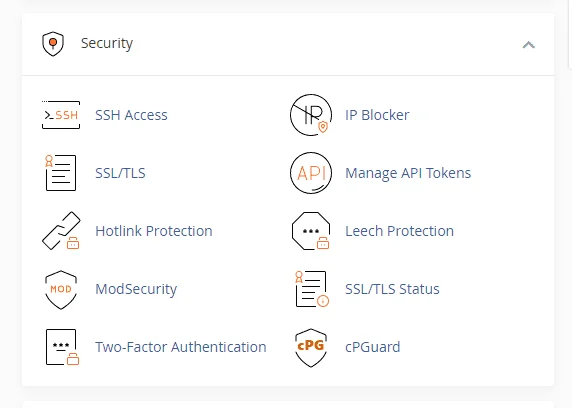Open the SSH Access link
572x408 pixels.
point(131,115)
